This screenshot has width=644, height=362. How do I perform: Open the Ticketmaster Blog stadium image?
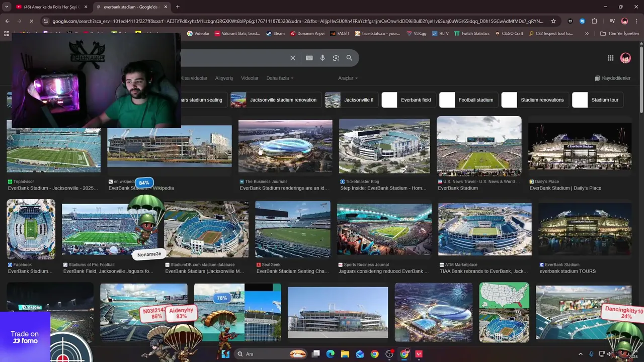click(384, 146)
